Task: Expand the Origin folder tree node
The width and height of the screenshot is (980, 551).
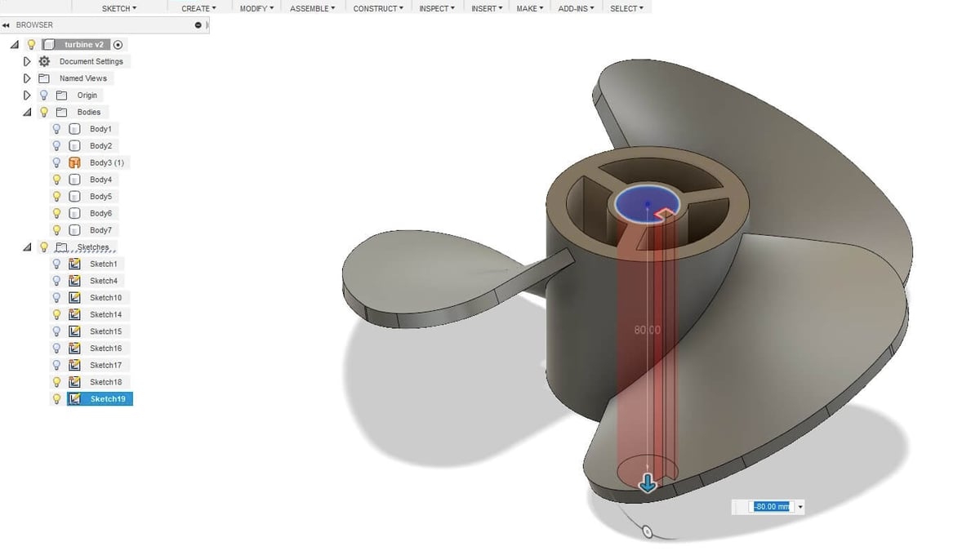Action: coord(27,96)
